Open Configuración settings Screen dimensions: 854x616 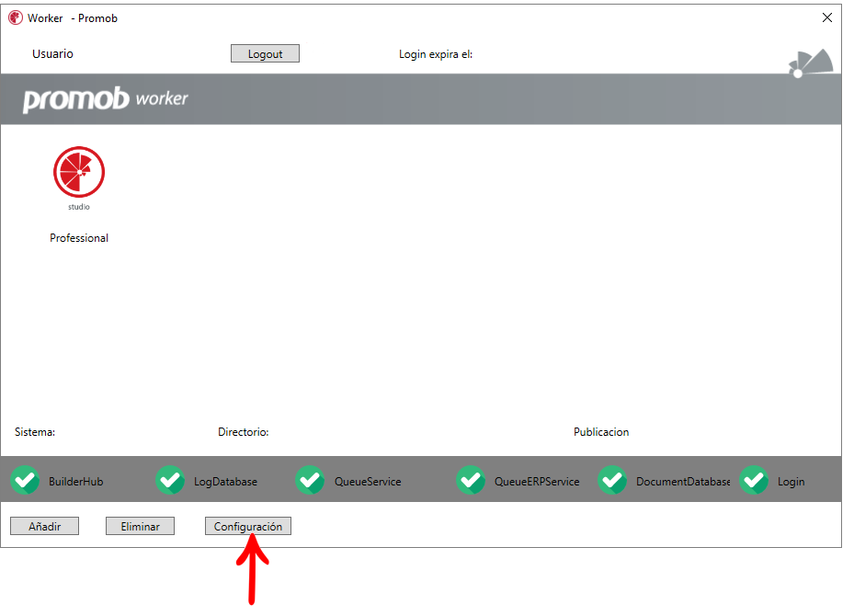click(x=248, y=526)
